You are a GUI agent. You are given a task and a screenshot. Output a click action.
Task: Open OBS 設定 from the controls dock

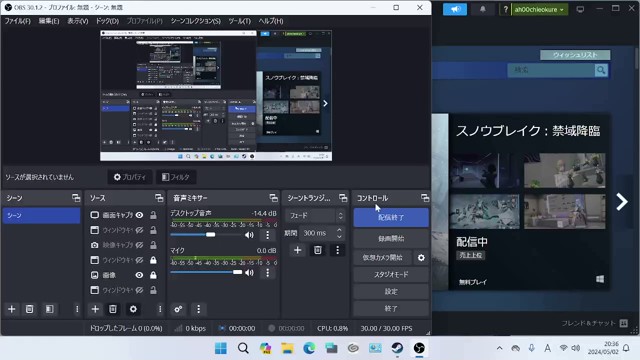pos(391,291)
